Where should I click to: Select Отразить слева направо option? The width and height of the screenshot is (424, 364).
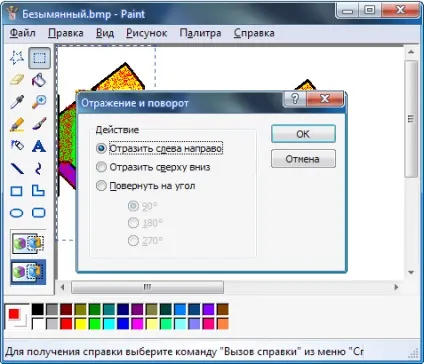(x=159, y=148)
